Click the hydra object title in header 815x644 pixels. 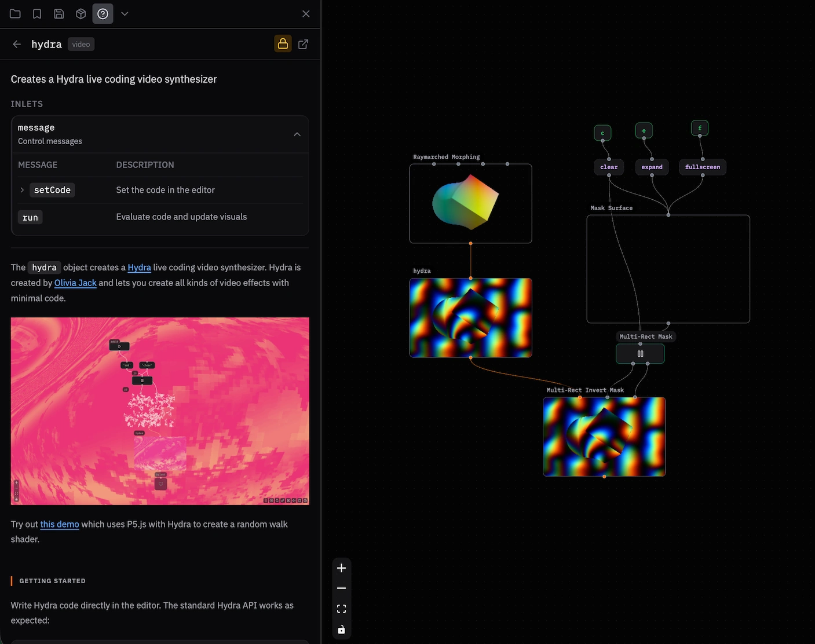[46, 44]
